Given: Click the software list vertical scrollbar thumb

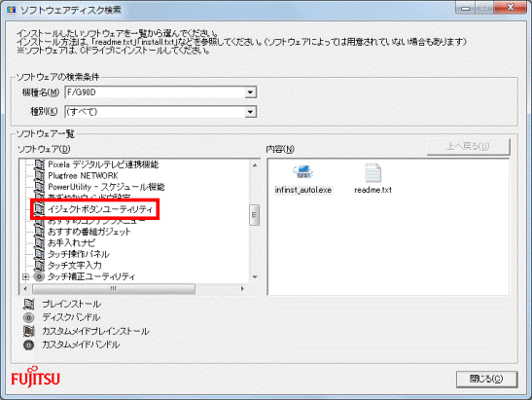Looking at the screenshot, I should point(255,215).
